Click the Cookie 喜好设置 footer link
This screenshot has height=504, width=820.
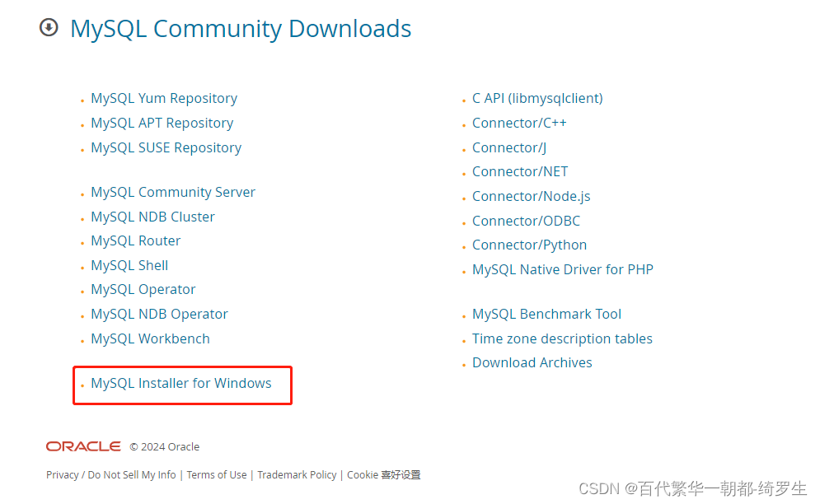click(383, 474)
